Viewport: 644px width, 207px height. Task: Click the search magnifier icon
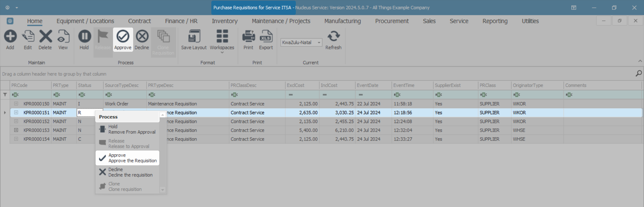pos(639,74)
